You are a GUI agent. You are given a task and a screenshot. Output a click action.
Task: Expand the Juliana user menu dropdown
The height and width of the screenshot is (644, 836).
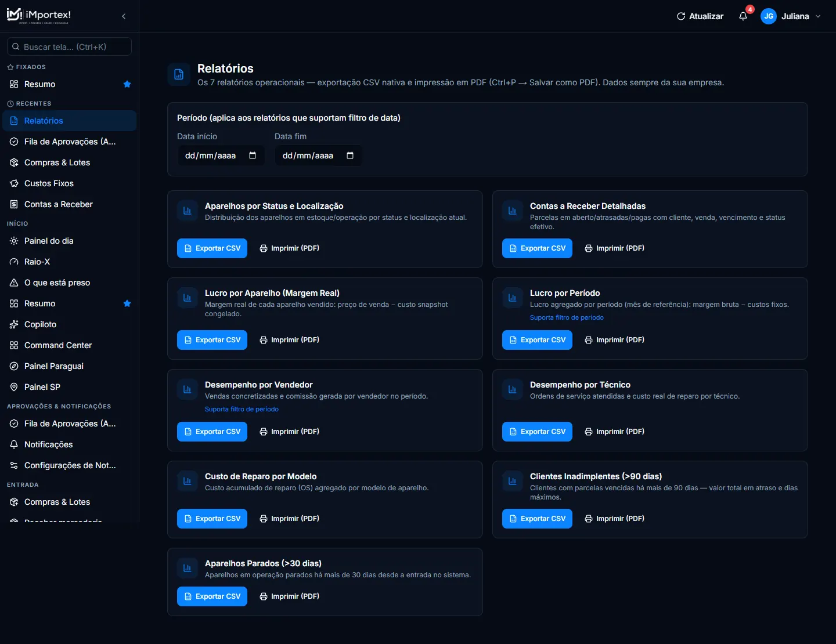[x=818, y=16]
